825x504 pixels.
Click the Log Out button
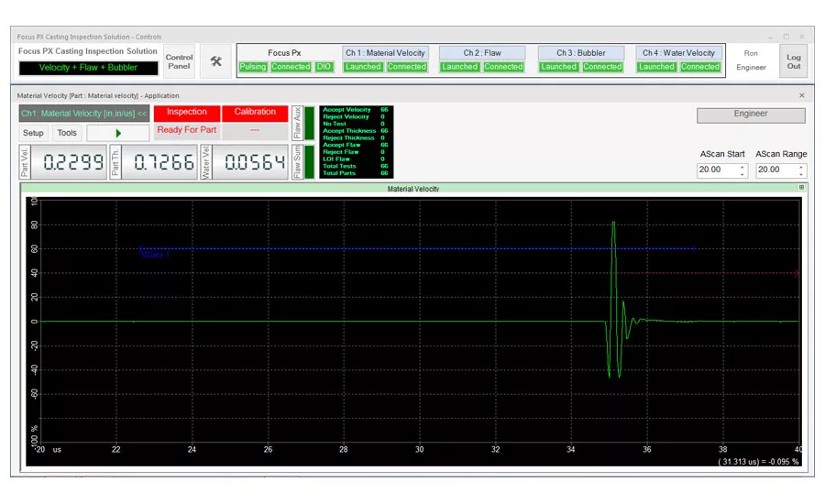pos(794,61)
